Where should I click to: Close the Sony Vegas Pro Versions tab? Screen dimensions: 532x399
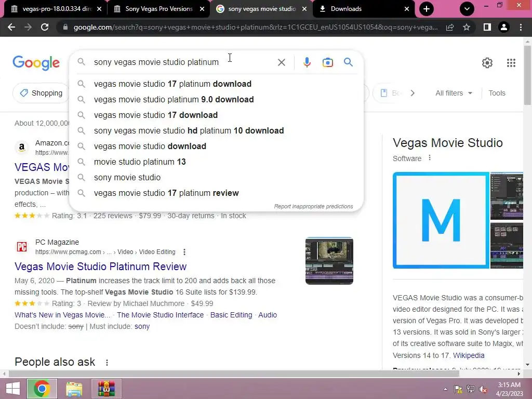[202, 9]
